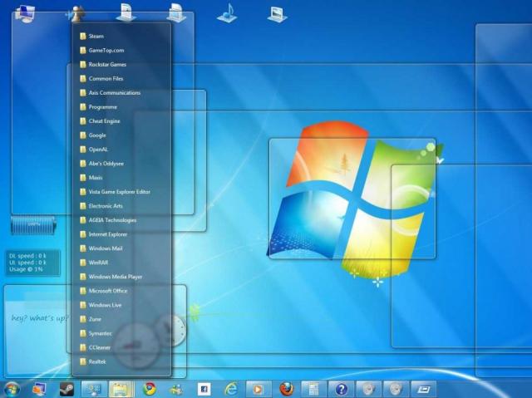Select GameTop.com in the folder list
This screenshot has height=398, width=532.
102,51
